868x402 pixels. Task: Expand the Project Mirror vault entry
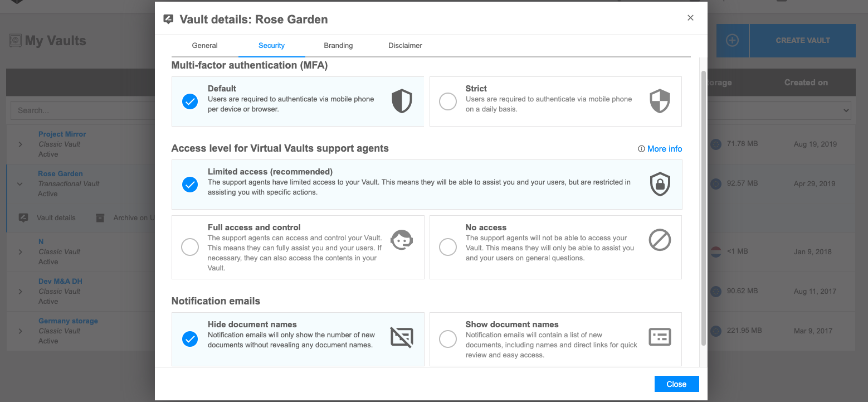(20, 144)
